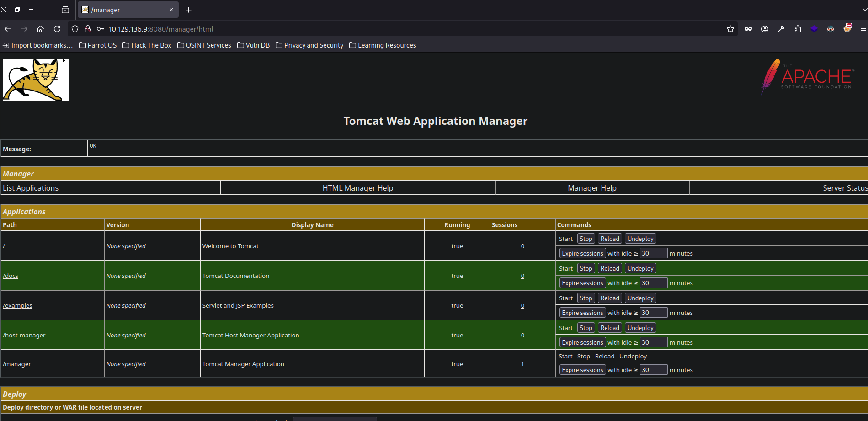Viewport: 868px width, 421px height.
Task: Click the saved password key icon
Action: pos(101,29)
